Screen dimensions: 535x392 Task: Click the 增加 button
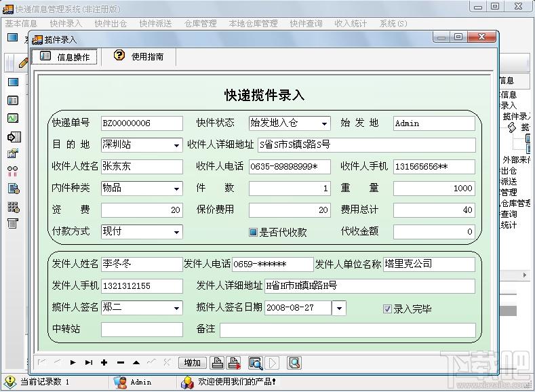pos(193,363)
